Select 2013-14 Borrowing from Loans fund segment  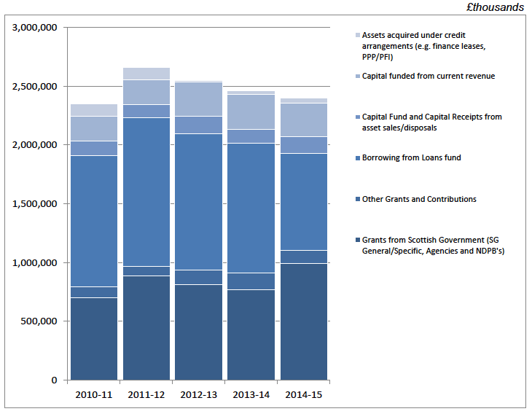251,208
